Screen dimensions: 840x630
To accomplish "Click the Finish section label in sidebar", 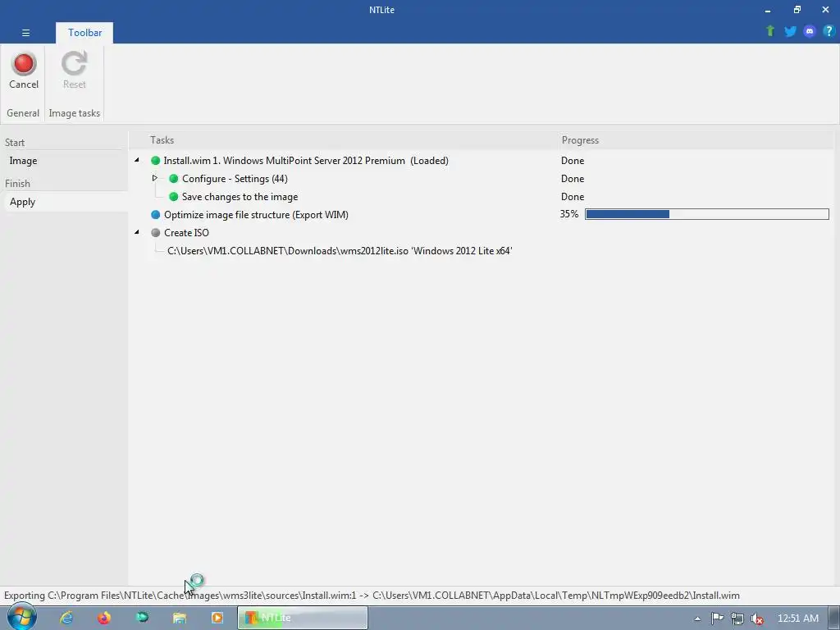I will pos(17,184).
